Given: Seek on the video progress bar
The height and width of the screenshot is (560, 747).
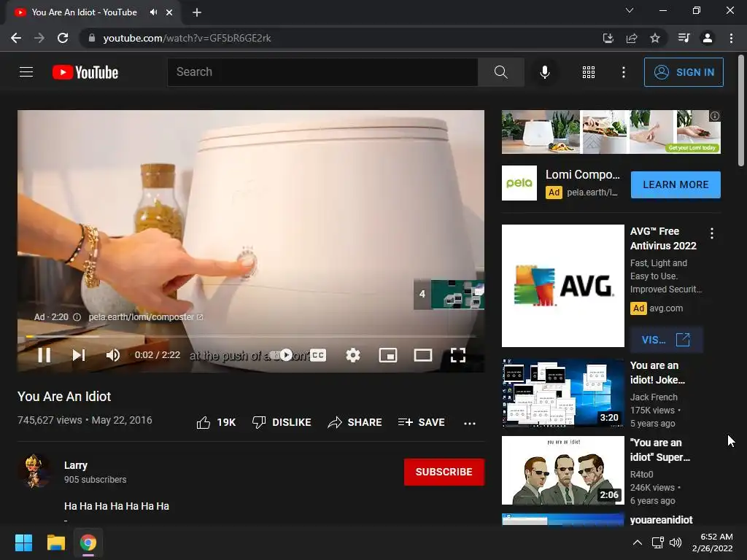Looking at the screenshot, I should (x=251, y=336).
